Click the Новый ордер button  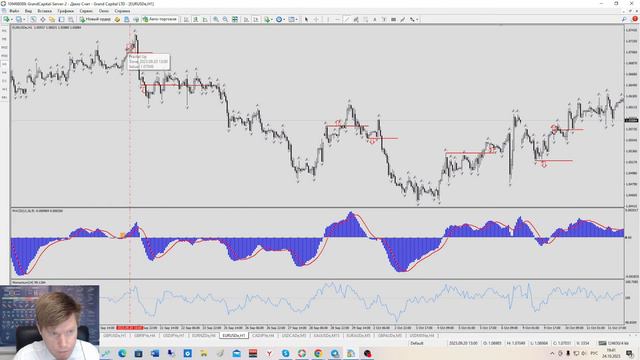(x=95, y=19)
